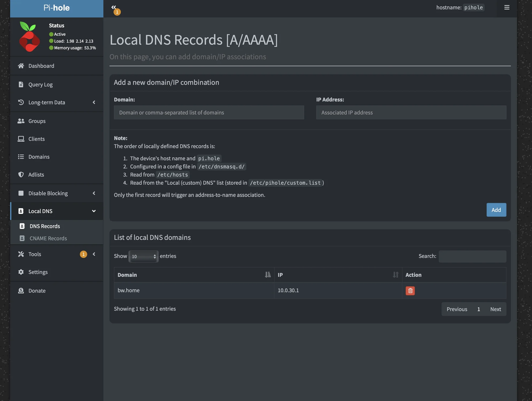
Task: Click the table Search box
Action: point(472,256)
